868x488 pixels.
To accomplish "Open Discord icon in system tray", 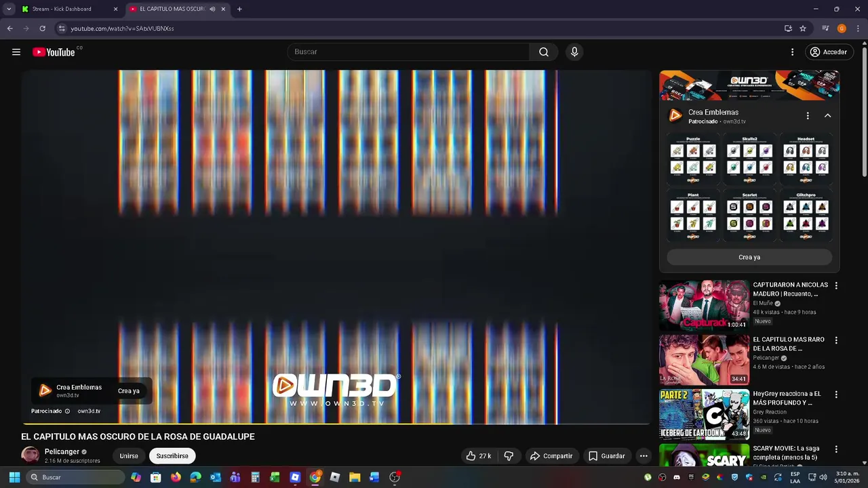I will click(676, 477).
